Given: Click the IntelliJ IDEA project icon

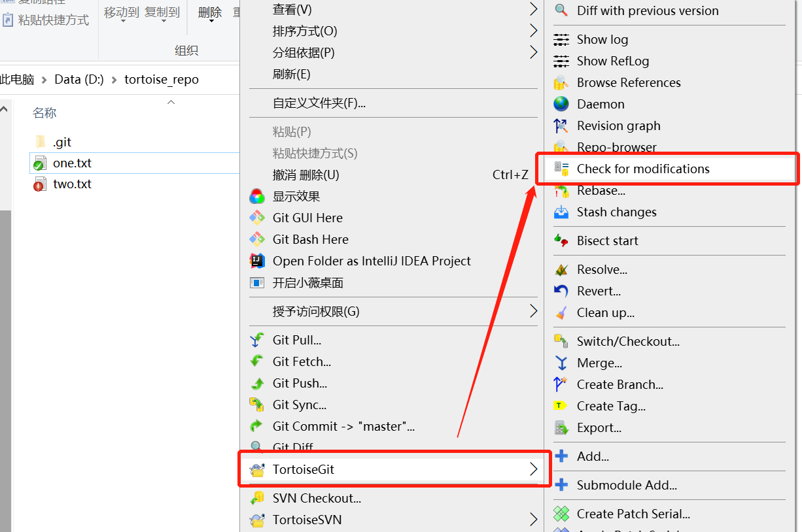Looking at the screenshot, I should (257, 261).
